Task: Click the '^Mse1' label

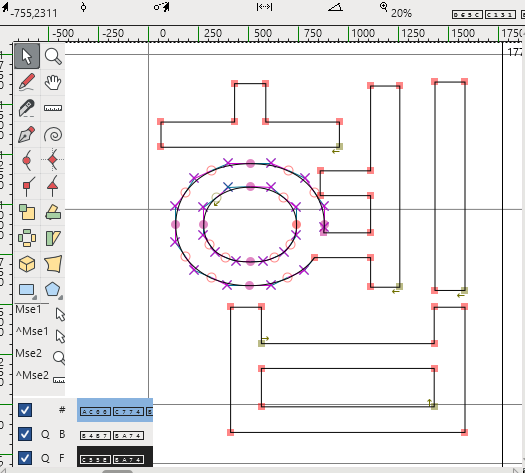Action: 32,331
